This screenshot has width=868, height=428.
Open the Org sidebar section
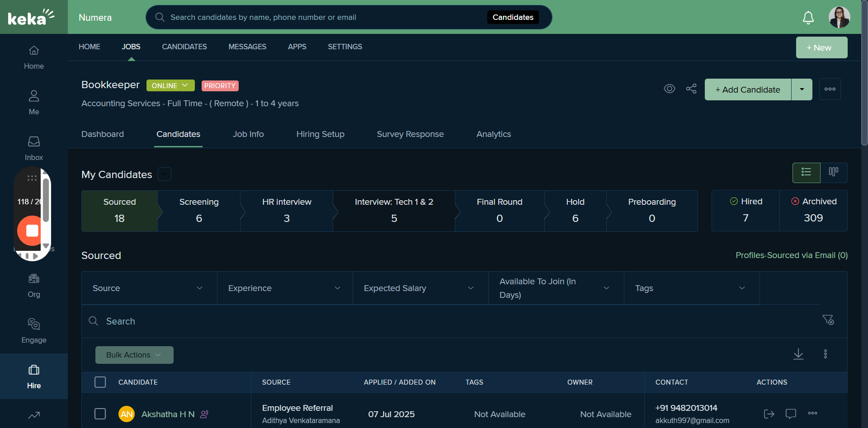pos(34,286)
